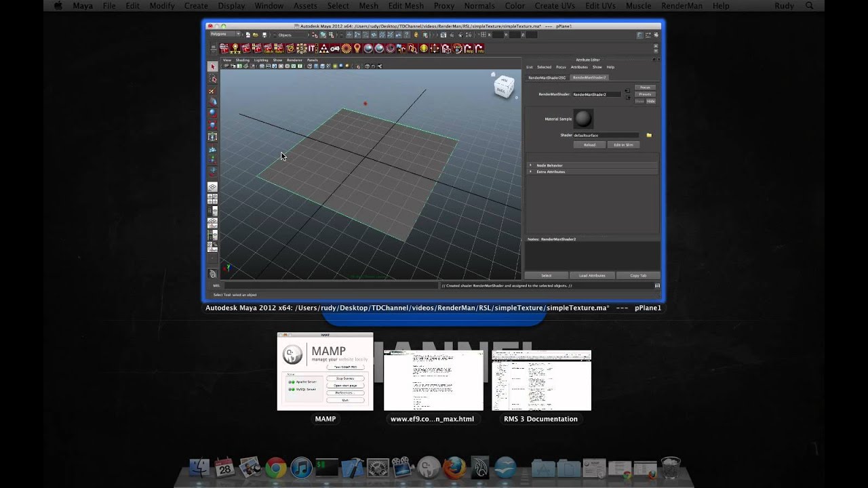Open Firefox from the Dock
The width and height of the screenshot is (868, 488).
[x=454, y=468]
